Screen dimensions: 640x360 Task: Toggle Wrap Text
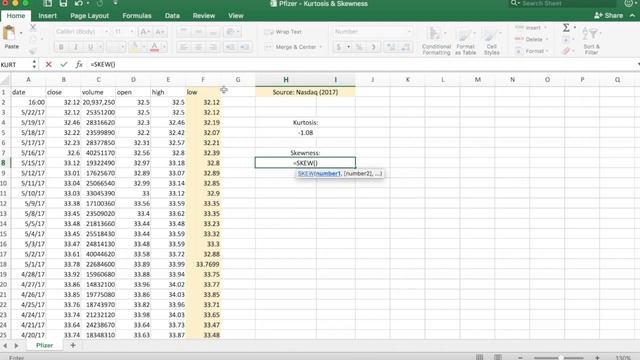[x=283, y=32]
